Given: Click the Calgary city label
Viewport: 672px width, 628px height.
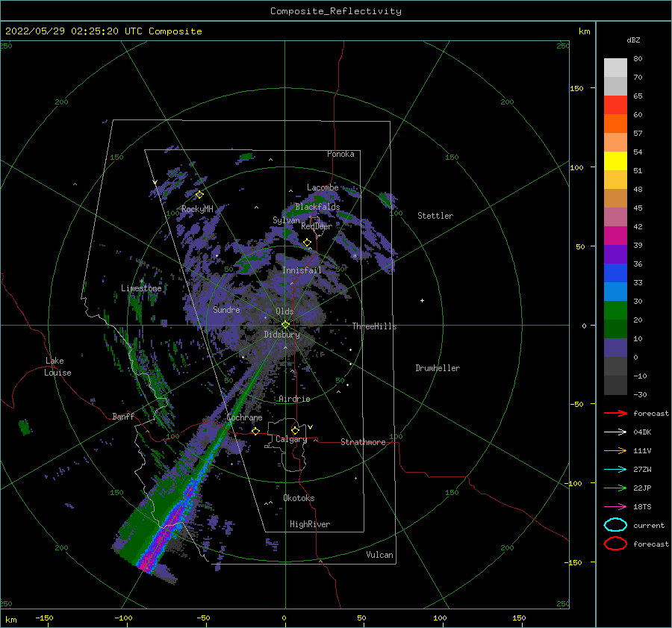Looking at the screenshot, I should (291, 439).
